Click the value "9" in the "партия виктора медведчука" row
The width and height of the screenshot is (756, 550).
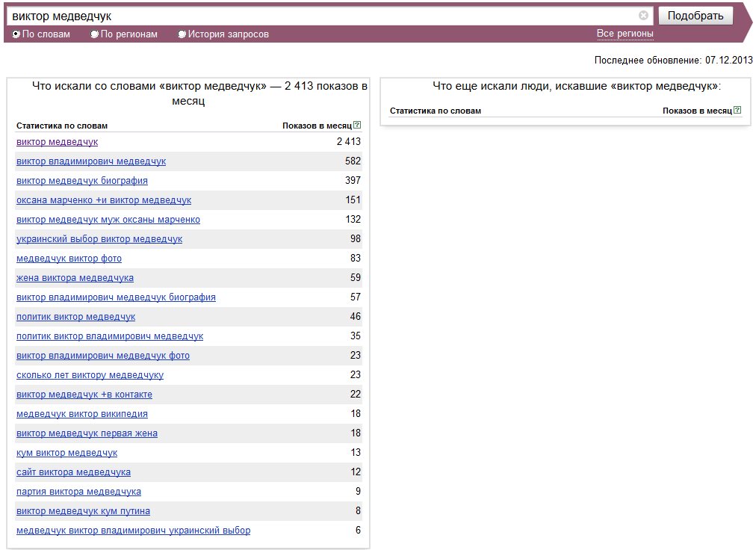click(x=359, y=491)
